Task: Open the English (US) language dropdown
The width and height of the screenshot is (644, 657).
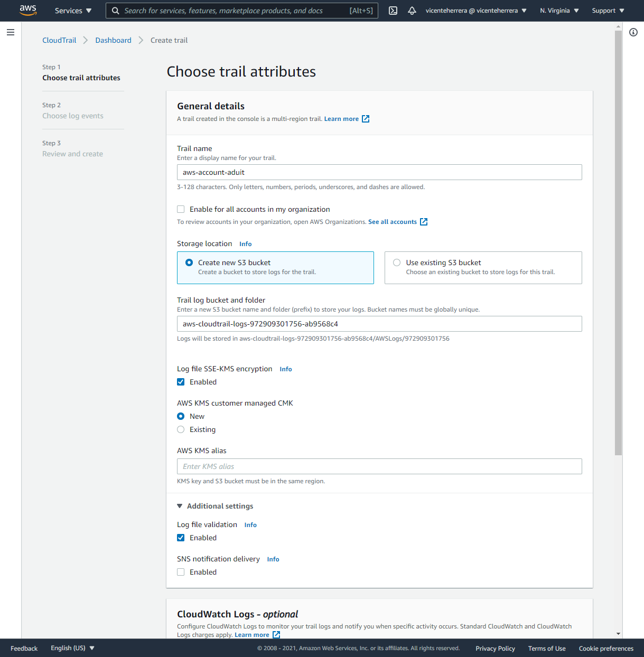Action: point(72,648)
